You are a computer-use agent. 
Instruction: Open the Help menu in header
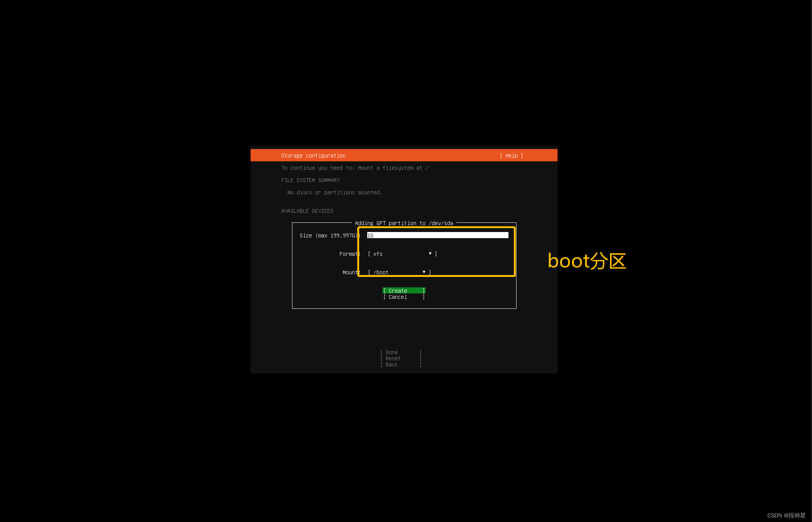click(511, 156)
